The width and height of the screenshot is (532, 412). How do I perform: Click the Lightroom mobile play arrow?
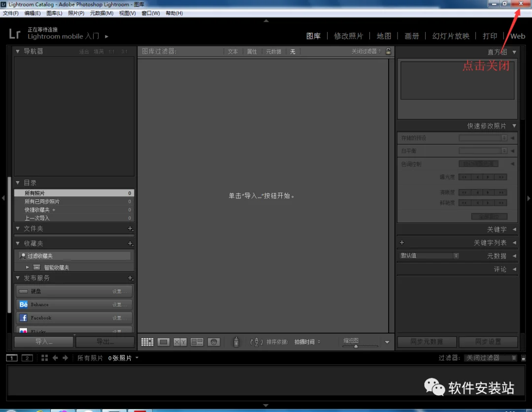coord(106,36)
